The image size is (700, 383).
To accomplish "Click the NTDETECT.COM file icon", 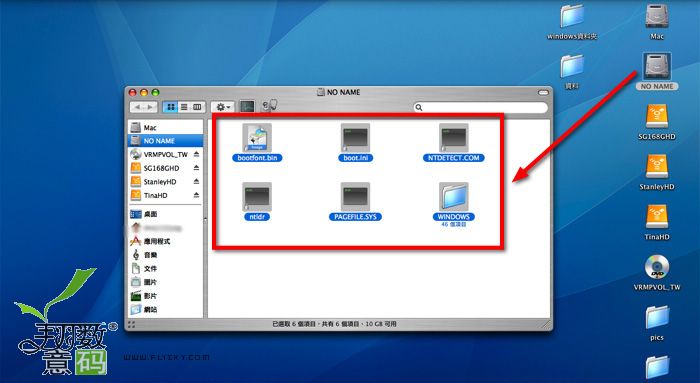I will (x=454, y=138).
